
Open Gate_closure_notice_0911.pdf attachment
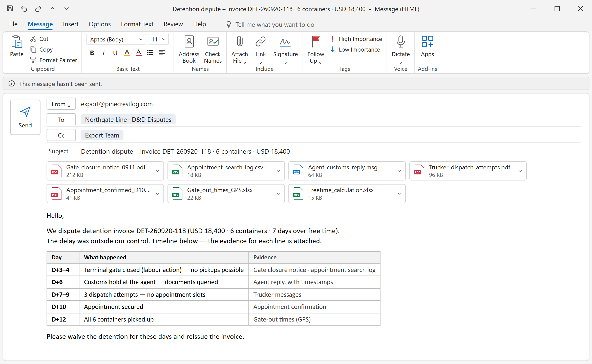[x=105, y=171]
